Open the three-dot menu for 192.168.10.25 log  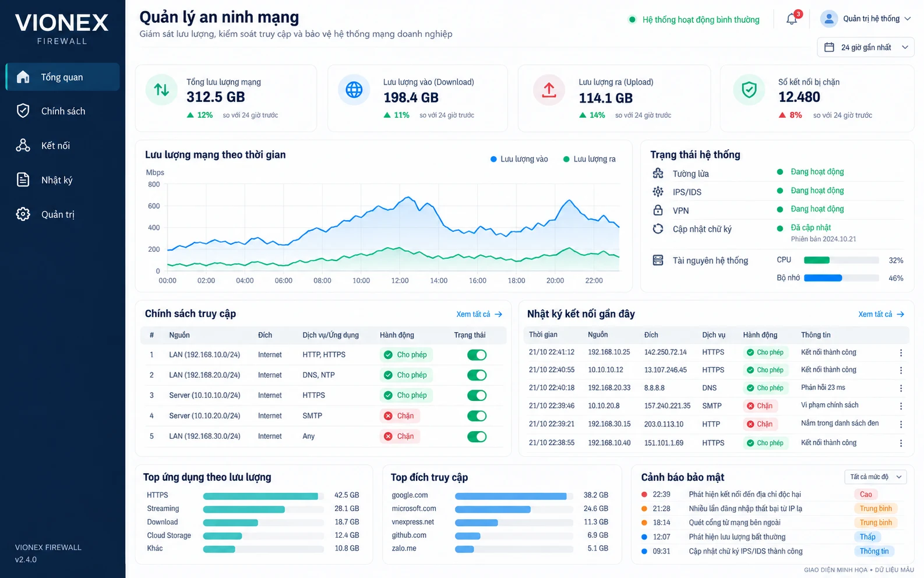pos(901,353)
